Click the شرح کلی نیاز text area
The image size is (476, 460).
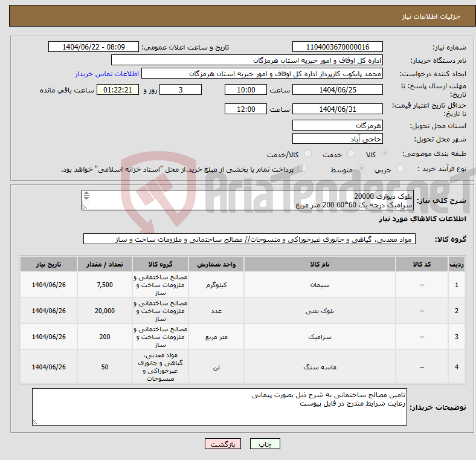[248, 200]
